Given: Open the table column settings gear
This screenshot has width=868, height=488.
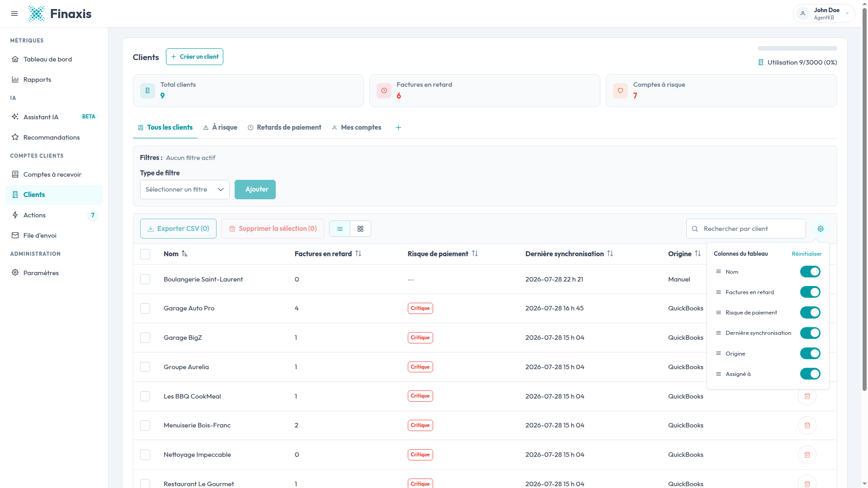Looking at the screenshot, I should 821,229.
